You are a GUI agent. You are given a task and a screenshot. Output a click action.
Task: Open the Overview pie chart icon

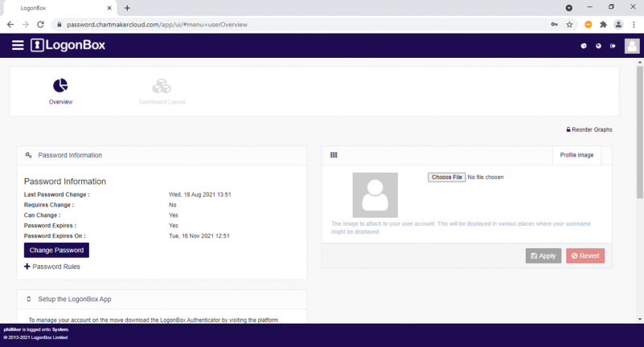60,85
